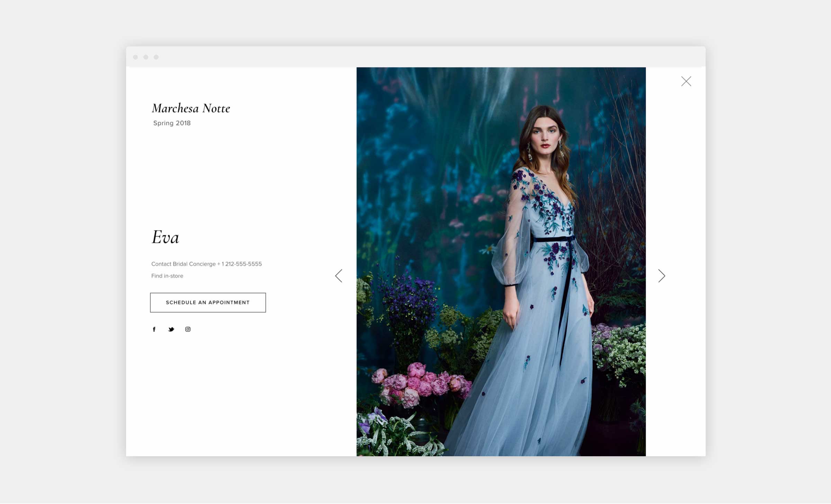Click the Marchesa Notte heading
This screenshot has height=504, width=831.
click(191, 108)
